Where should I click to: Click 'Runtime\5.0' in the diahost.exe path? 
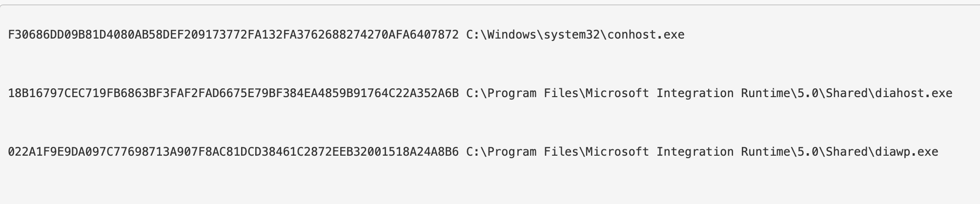779,93
